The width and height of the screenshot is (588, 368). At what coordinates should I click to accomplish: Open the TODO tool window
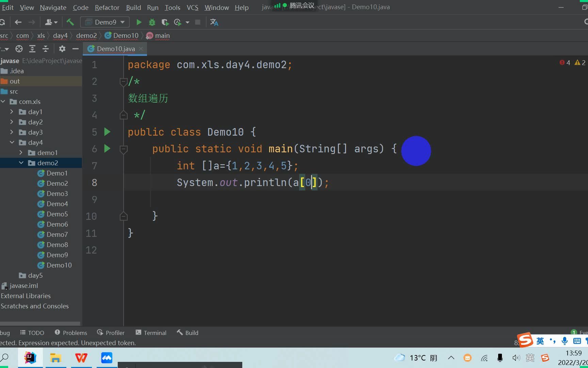(32, 333)
